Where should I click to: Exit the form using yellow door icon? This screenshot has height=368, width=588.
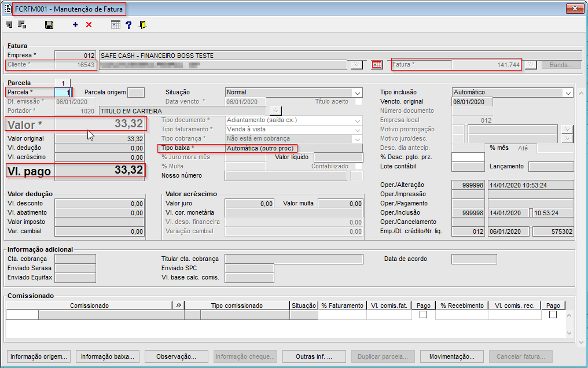(x=142, y=25)
